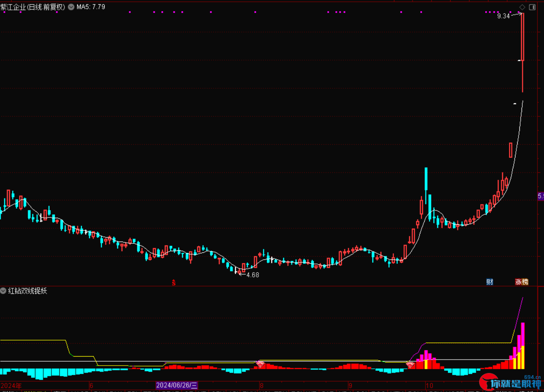Screen dimensions: 544x392
Task: Select the tall cyan candlestick from early October
Action: click(x=426, y=185)
